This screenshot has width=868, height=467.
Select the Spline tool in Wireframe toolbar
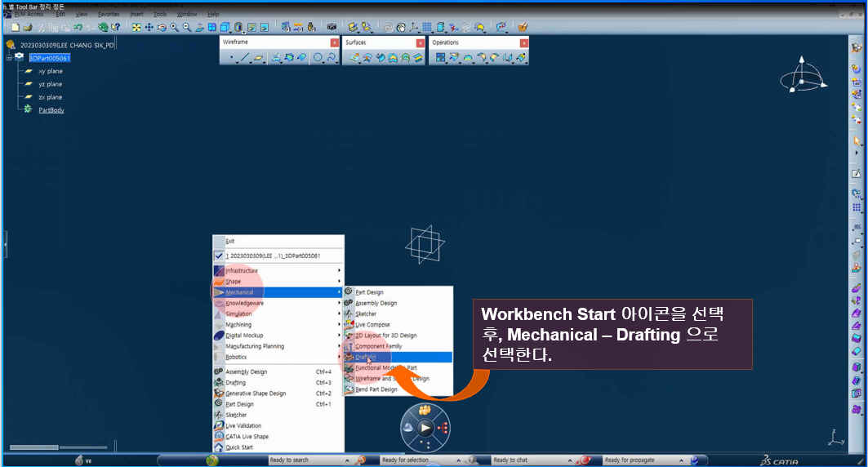click(332, 57)
